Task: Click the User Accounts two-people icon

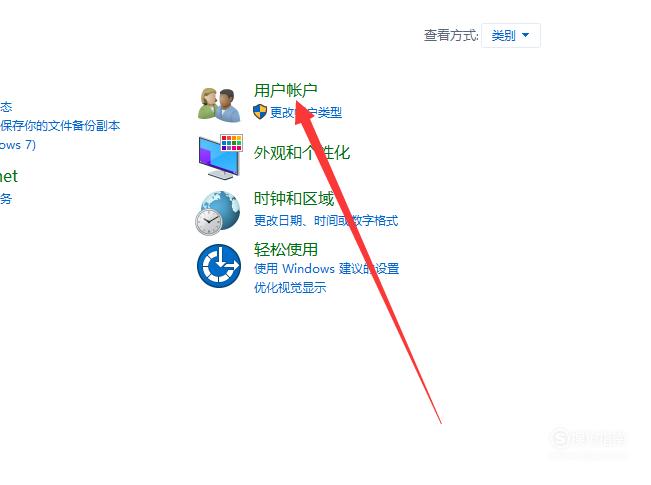Action: pos(219,104)
